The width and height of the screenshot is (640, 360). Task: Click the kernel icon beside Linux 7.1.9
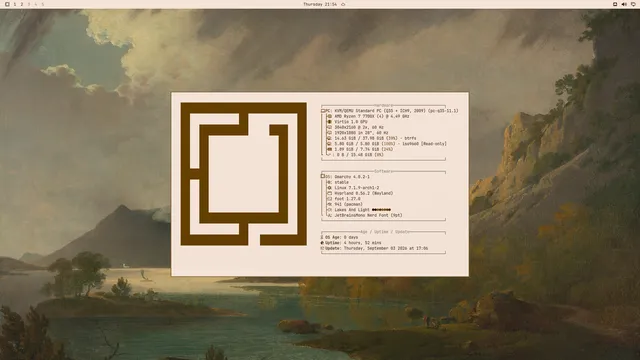click(329, 188)
